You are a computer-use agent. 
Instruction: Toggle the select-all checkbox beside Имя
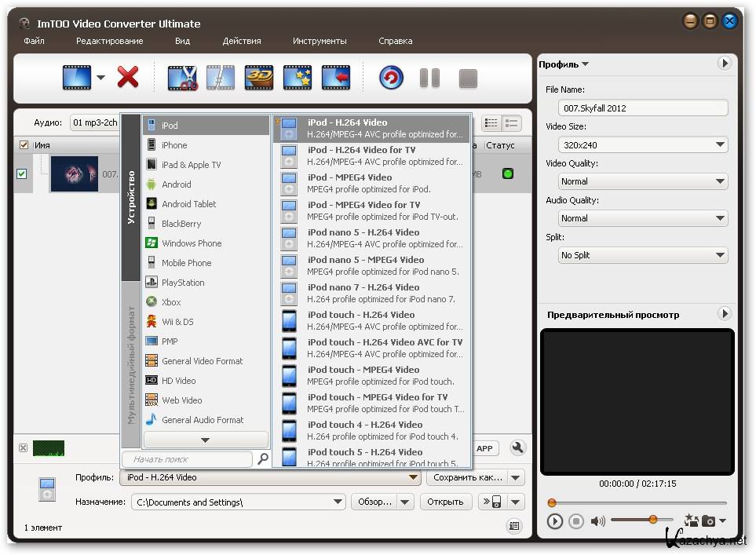24,145
